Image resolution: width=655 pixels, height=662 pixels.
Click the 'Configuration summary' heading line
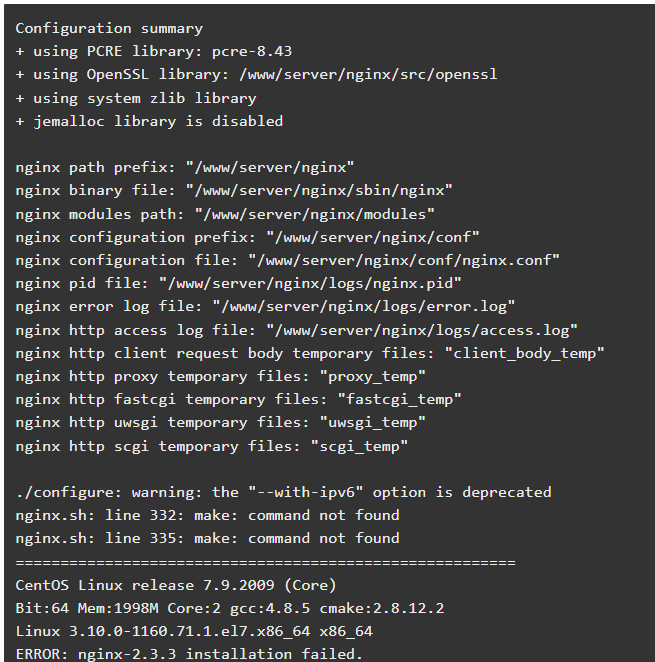[x=109, y=29]
